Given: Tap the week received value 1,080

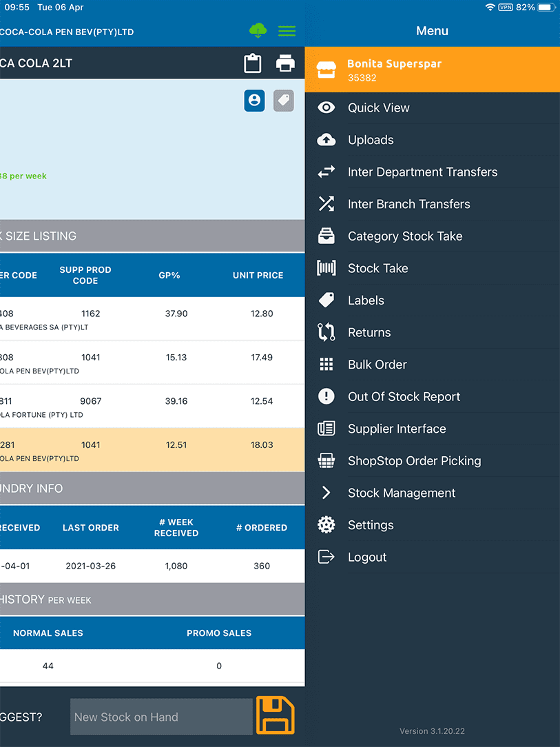Looking at the screenshot, I should (176, 566).
